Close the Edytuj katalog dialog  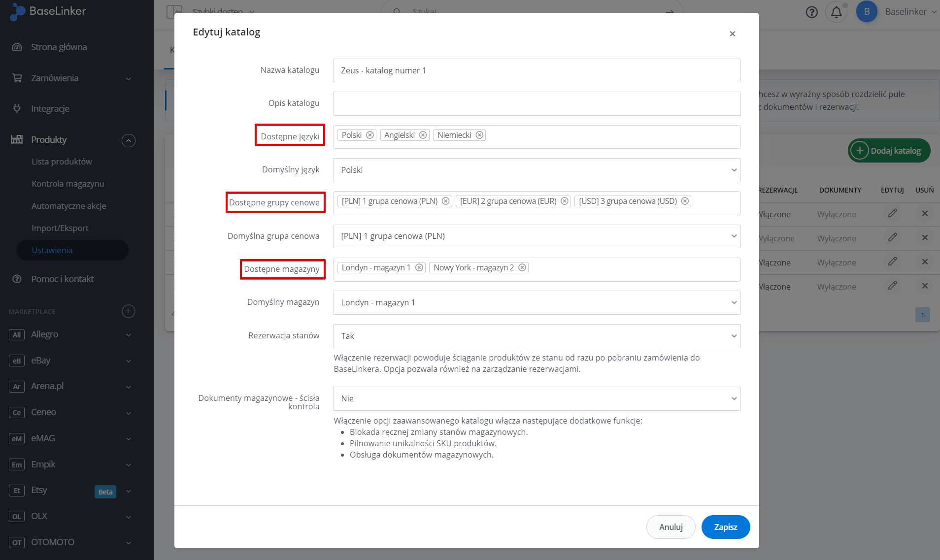[733, 33]
